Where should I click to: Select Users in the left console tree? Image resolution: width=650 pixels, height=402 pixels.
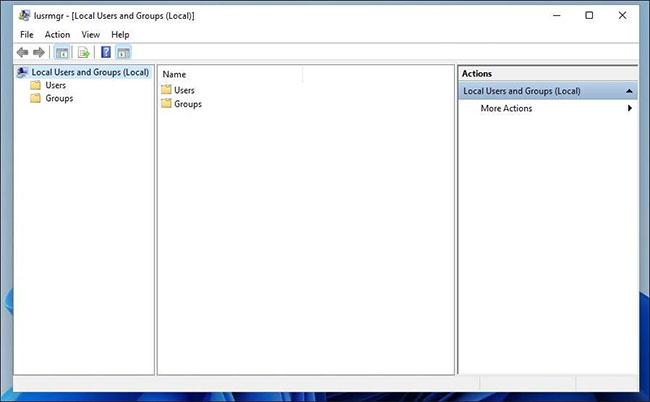pyautogui.click(x=55, y=85)
